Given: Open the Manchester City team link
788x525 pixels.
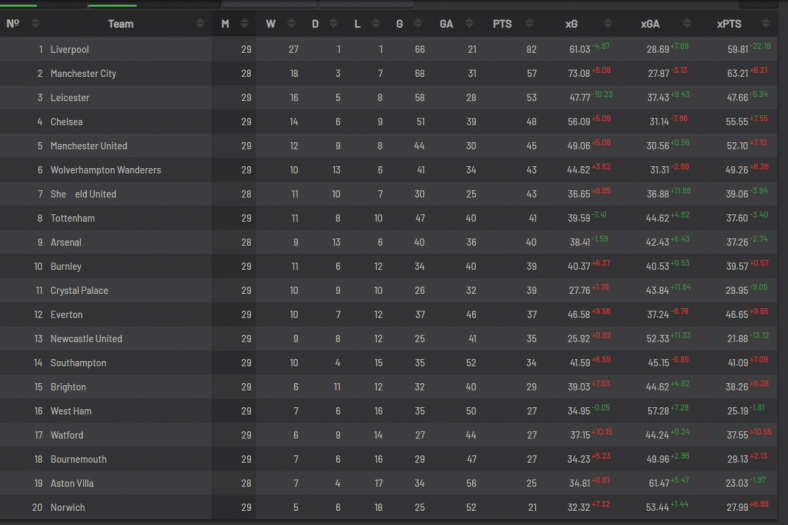Looking at the screenshot, I should click(83, 73).
